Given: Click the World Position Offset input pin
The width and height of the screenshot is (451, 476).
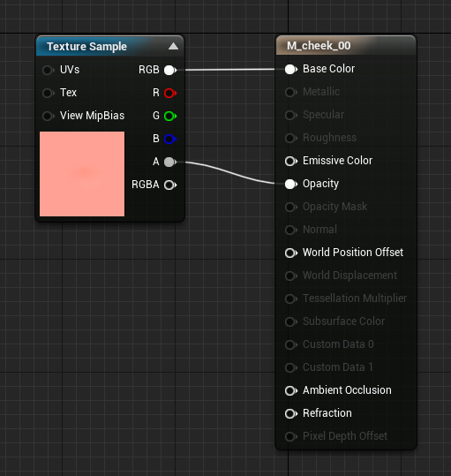Looking at the screenshot, I should (291, 253).
